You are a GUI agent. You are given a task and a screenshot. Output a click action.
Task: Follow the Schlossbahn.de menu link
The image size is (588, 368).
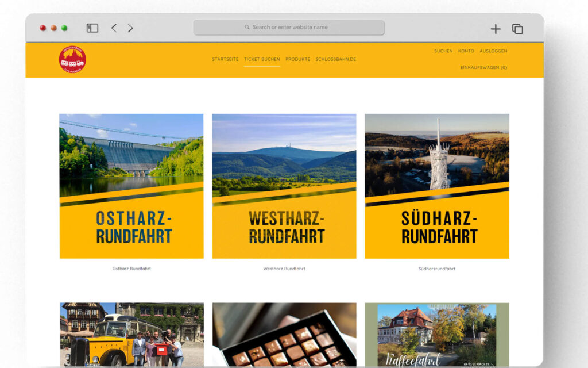point(335,59)
